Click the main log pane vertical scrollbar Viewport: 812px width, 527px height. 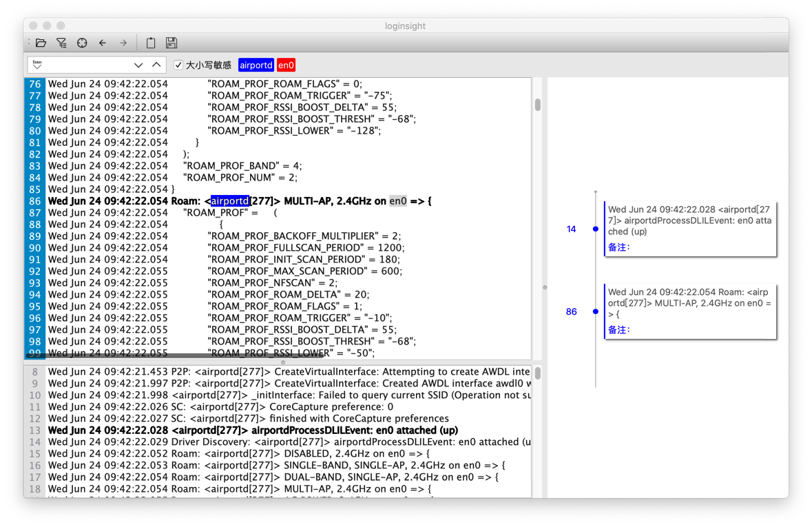pyautogui.click(x=537, y=105)
